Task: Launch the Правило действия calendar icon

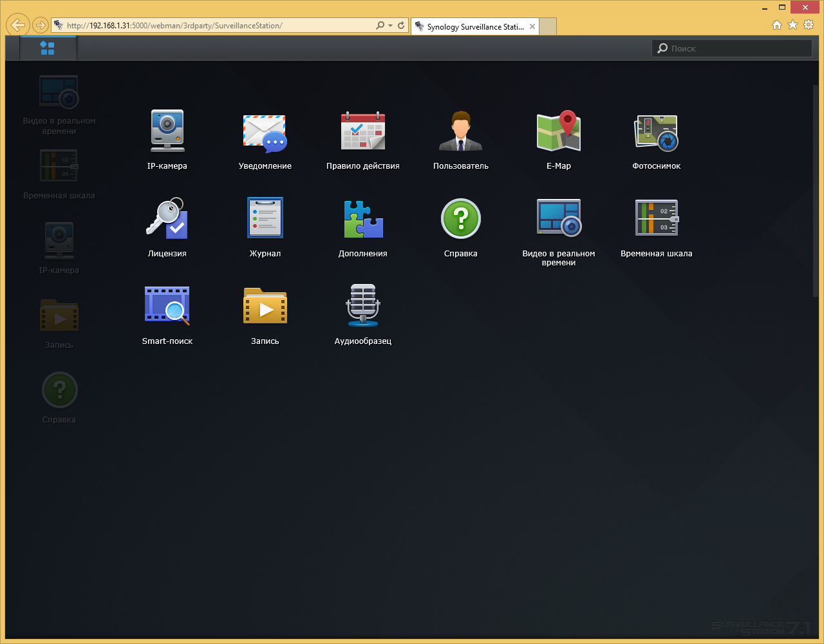Action: 363,132
